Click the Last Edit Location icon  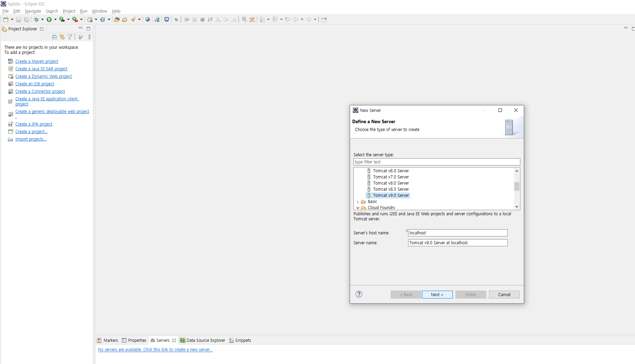pyautogui.click(x=288, y=19)
